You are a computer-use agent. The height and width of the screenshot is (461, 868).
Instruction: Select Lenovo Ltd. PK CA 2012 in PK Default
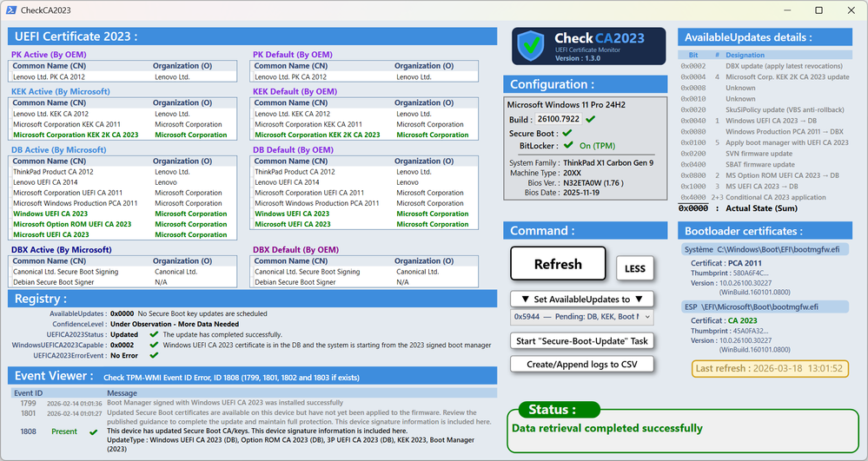364,77
